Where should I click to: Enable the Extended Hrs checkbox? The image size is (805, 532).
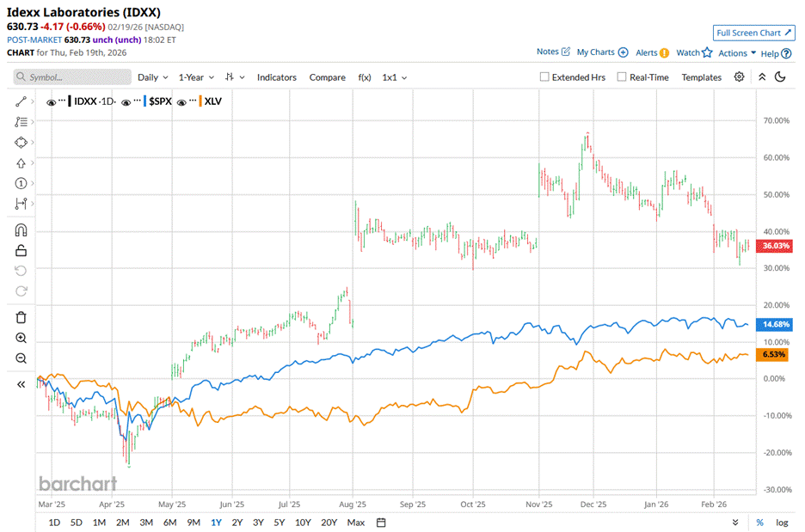(544, 77)
